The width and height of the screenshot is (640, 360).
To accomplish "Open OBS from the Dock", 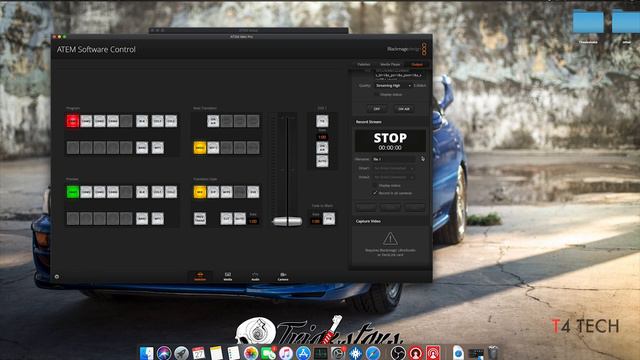I will tap(398, 353).
